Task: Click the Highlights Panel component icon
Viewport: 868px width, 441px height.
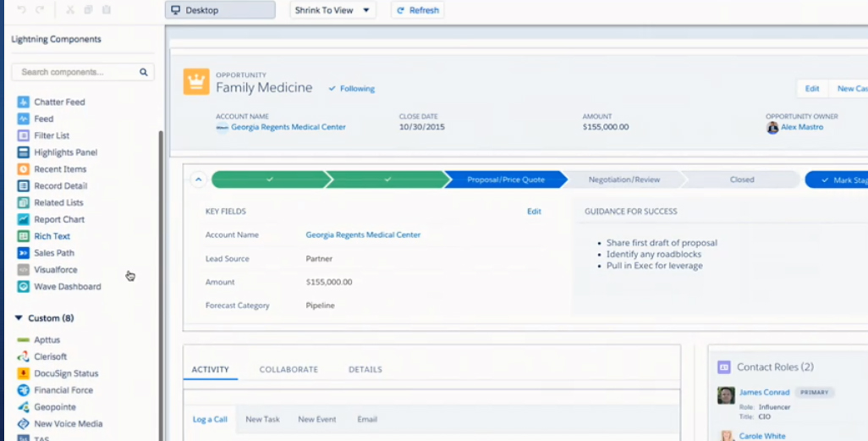Action: [x=23, y=152]
